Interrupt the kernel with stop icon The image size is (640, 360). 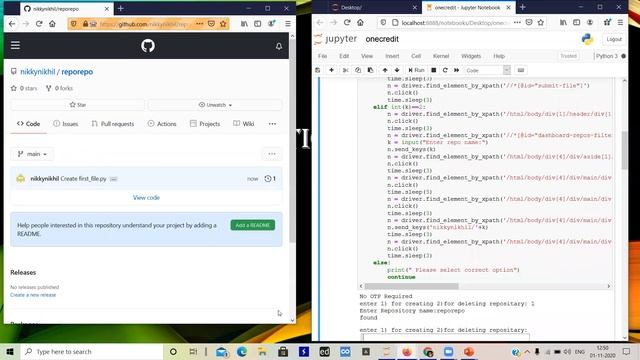click(434, 70)
